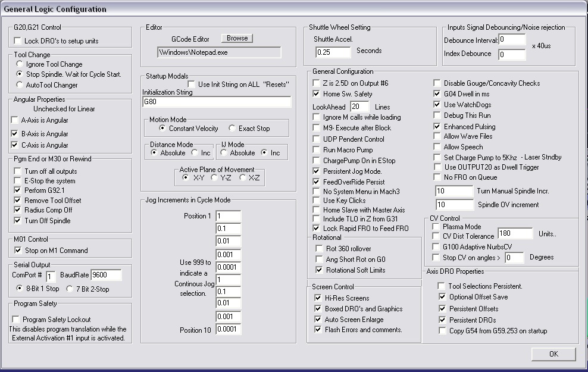Click the Debounce Interval input field
588x372 pixels.
(512, 40)
